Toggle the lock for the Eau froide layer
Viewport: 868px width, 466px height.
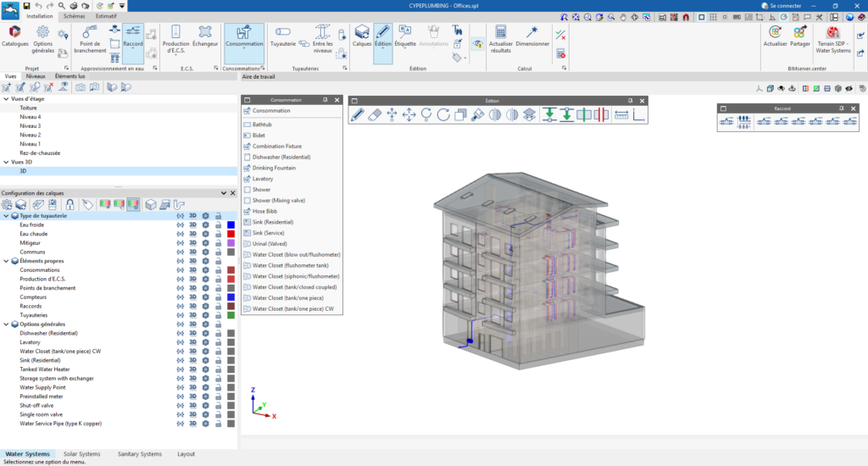[219, 225]
